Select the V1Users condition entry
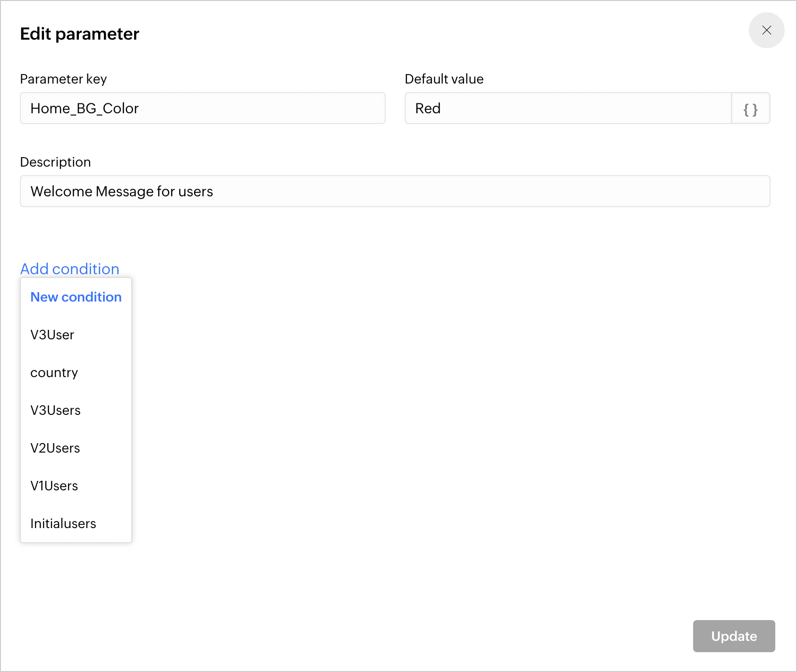 tap(54, 486)
